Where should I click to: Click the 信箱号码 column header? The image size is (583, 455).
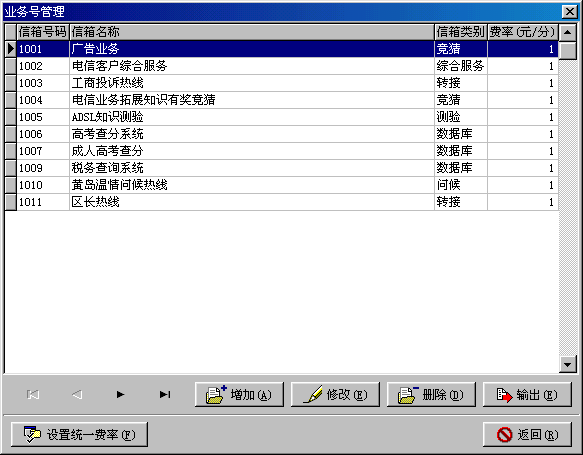pos(42,32)
